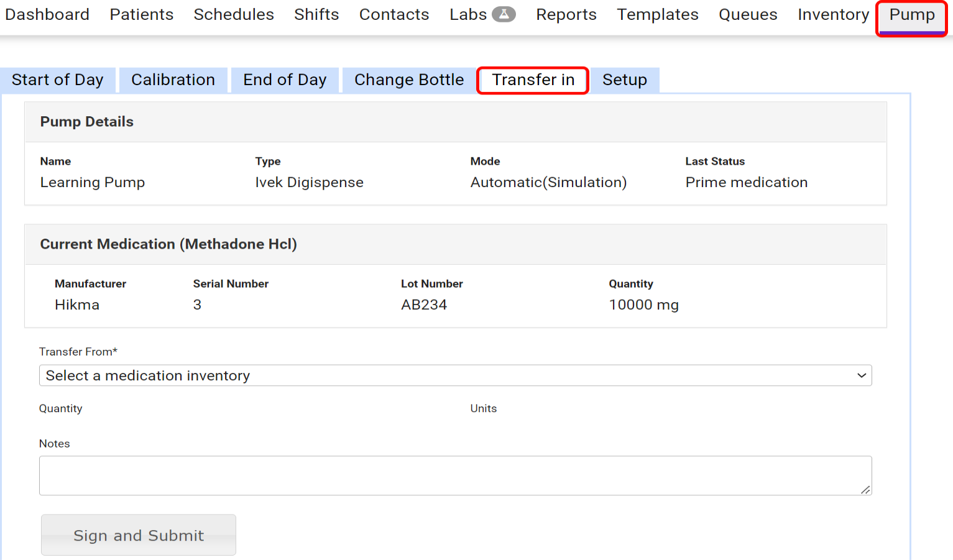Switch to the End of Day tab
This screenshot has height=560, width=953.
coord(285,80)
